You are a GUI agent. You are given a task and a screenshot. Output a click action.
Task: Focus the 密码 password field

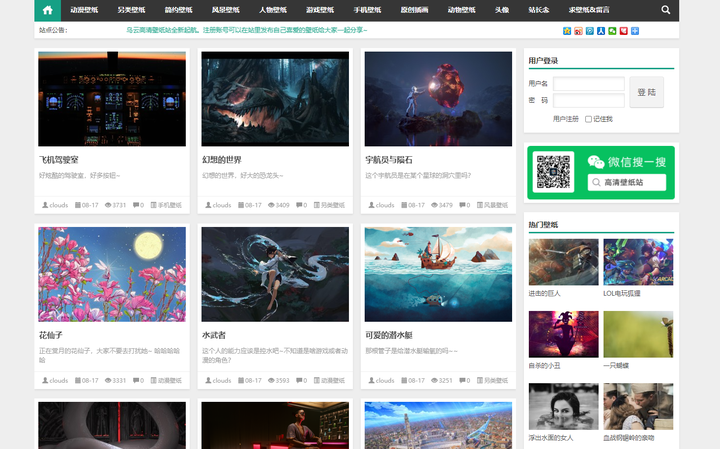coord(589,100)
